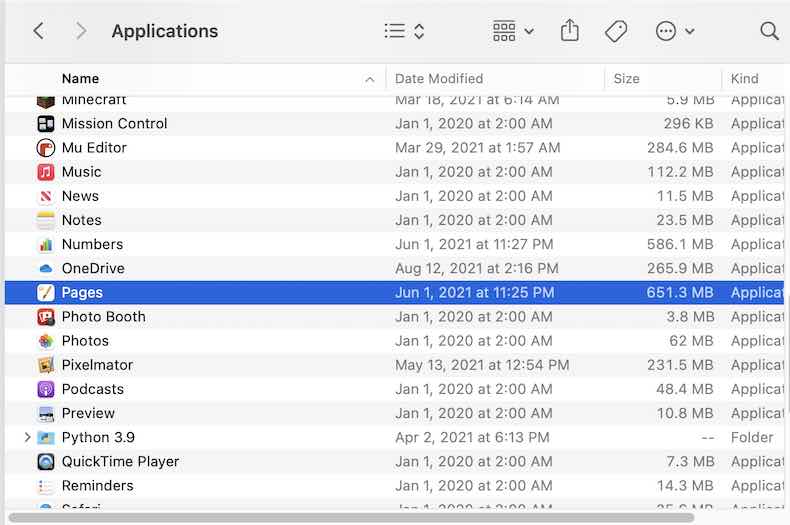Click the OneDrive file name

click(93, 269)
